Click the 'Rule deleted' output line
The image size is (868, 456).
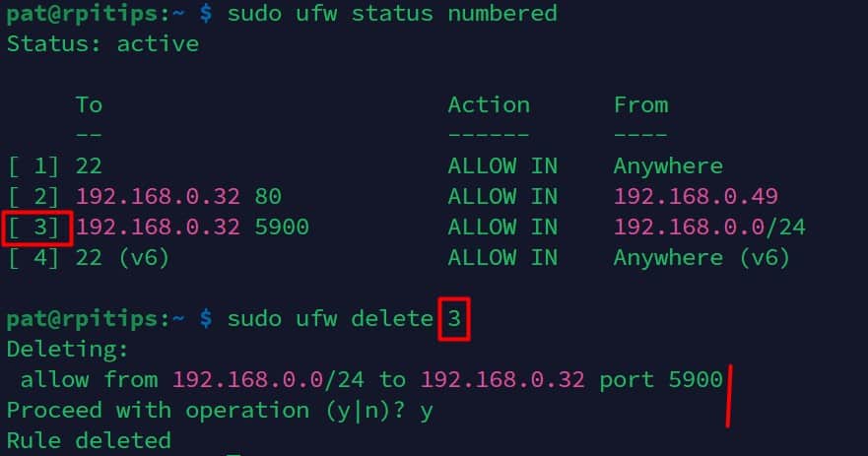tap(89, 441)
